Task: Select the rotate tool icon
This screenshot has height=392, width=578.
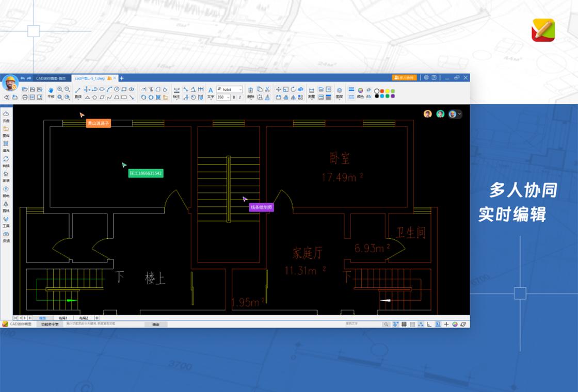Action: point(293,89)
